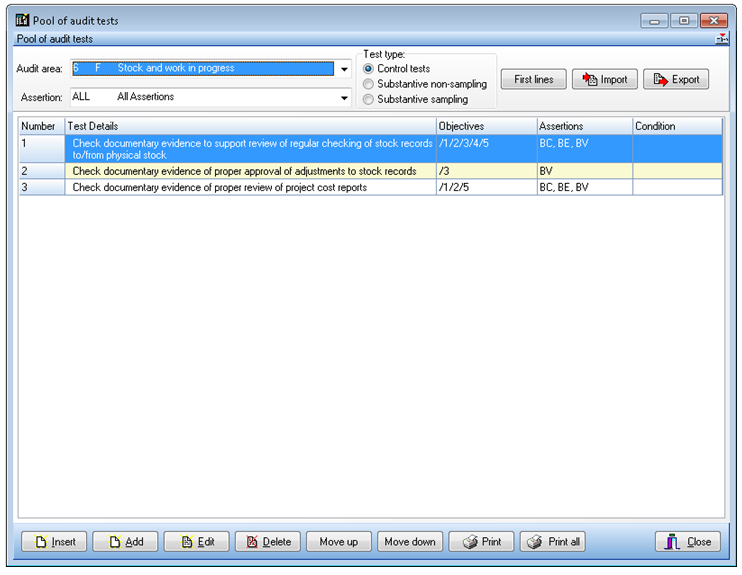This screenshot has height=575, width=742.
Task: Click the Test Details column header
Action: click(250, 126)
